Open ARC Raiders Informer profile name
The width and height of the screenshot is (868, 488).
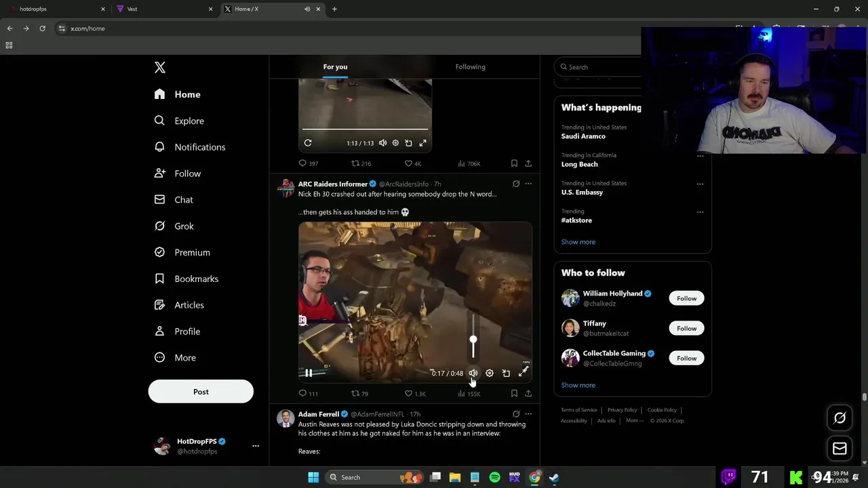point(333,184)
